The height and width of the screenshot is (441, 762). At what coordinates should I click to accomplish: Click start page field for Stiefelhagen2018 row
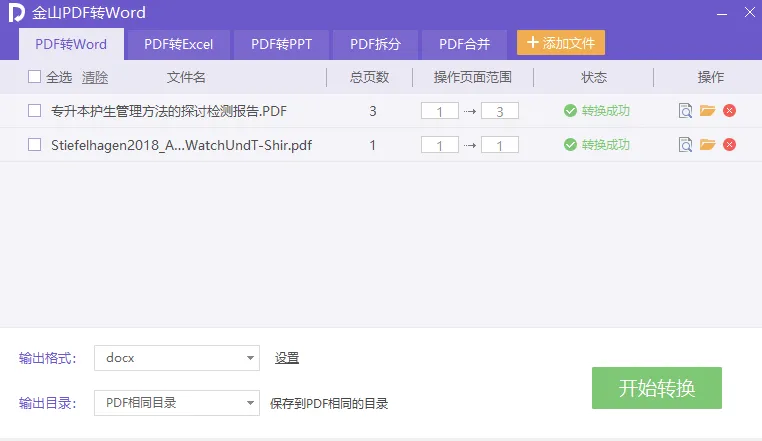coord(440,145)
